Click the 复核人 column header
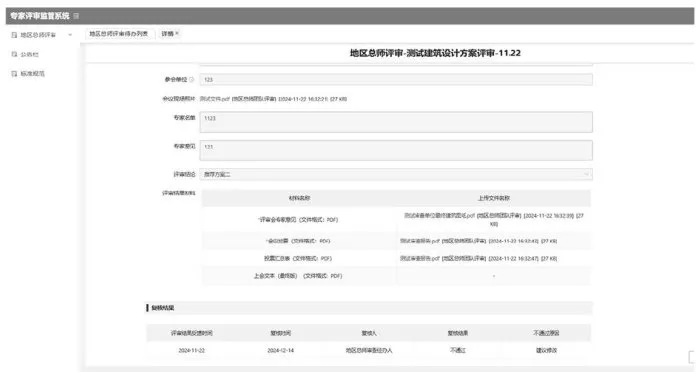This screenshot has height=372, width=696. click(369, 333)
